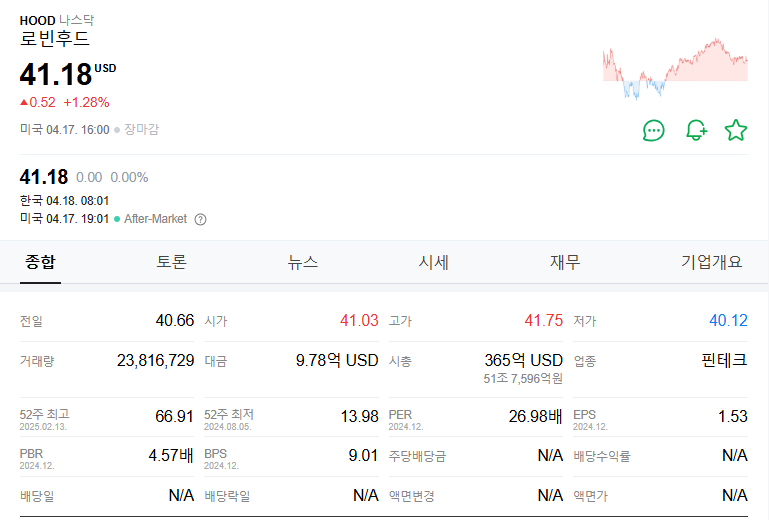This screenshot has height=520, width=769.
Task: Open the 재무 tab
Action: point(565,262)
